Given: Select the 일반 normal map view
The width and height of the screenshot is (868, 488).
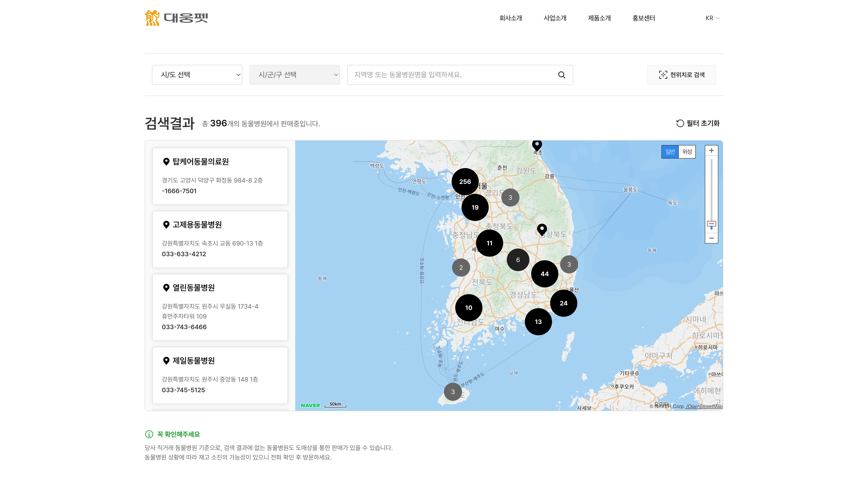Looking at the screenshot, I should [670, 152].
